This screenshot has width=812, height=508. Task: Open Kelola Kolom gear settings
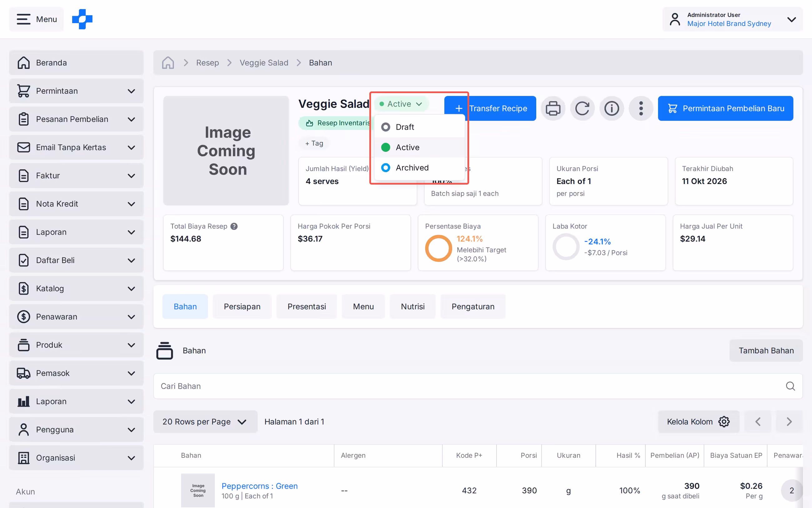pyautogui.click(x=699, y=422)
